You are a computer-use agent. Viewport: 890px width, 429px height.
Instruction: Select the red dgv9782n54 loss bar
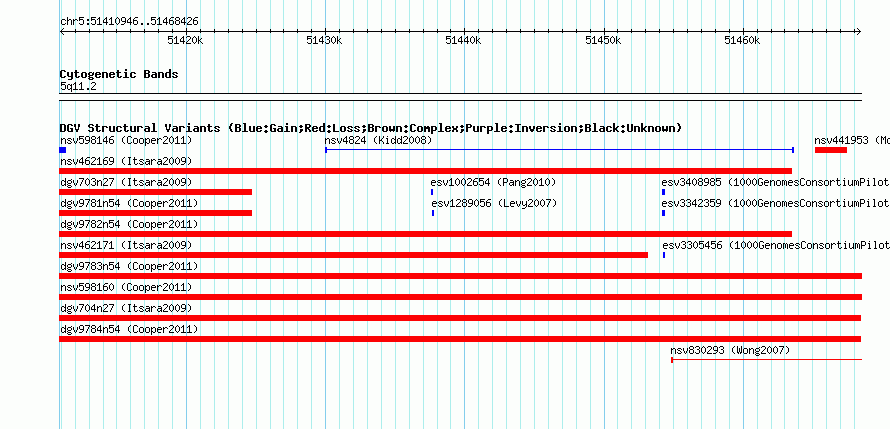426,234
